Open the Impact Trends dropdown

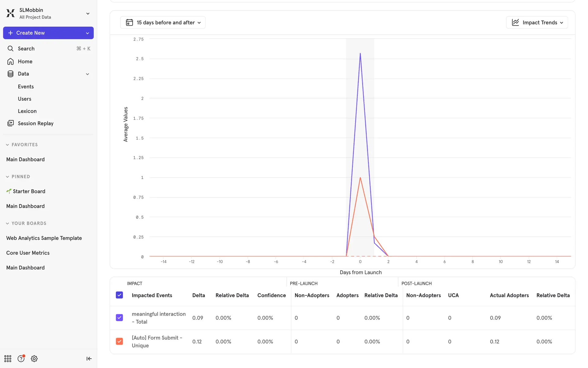click(537, 22)
